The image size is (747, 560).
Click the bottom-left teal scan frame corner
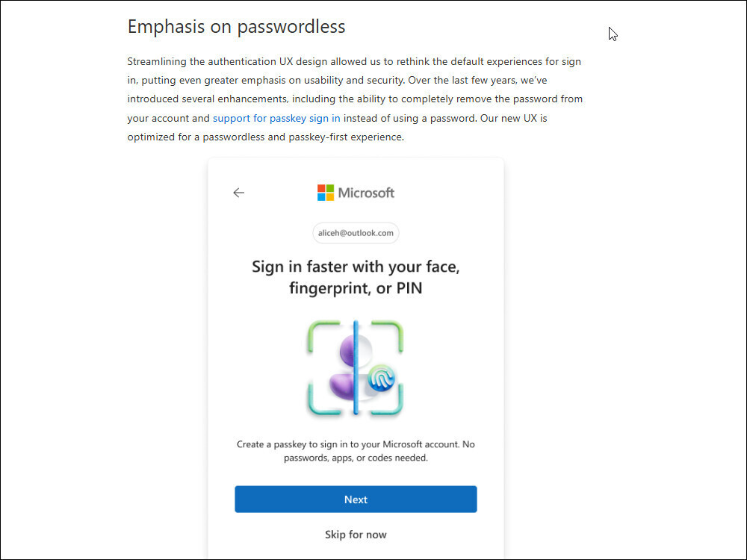click(x=323, y=399)
